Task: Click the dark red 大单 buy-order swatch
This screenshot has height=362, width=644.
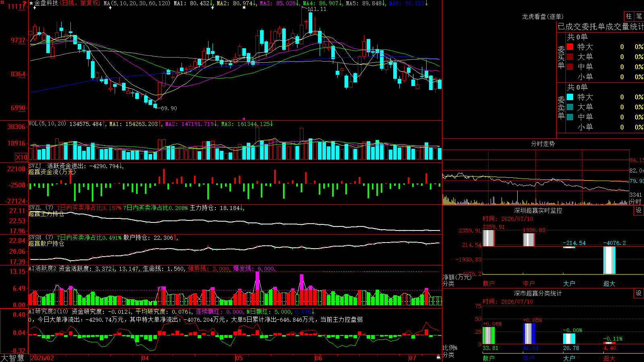Action: pyautogui.click(x=570, y=57)
